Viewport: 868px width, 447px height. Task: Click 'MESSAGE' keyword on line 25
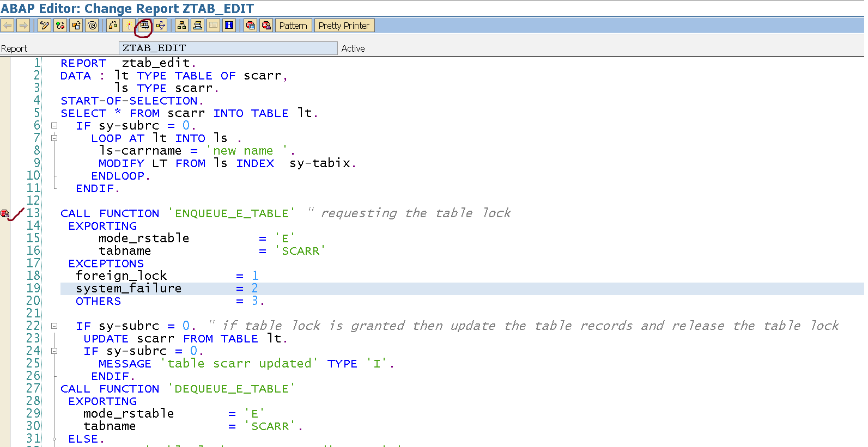point(125,364)
